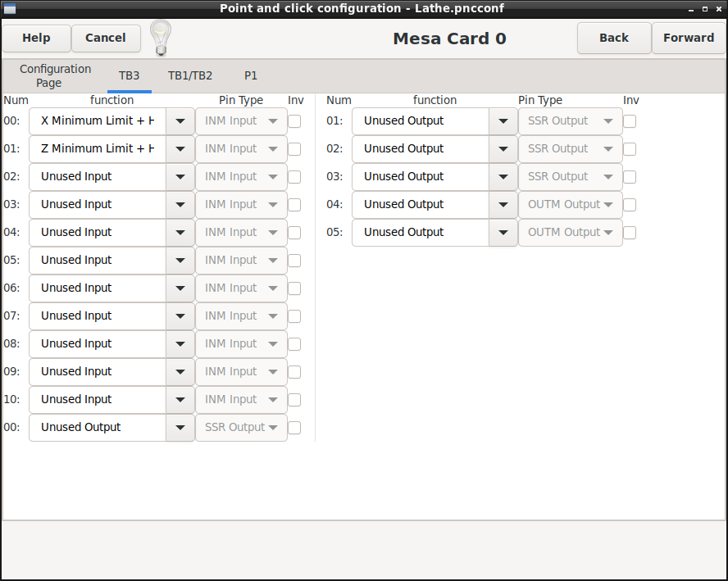The image size is (728, 581).
Task: Open function dropdown arrow for input 07
Action: click(180, 316)
